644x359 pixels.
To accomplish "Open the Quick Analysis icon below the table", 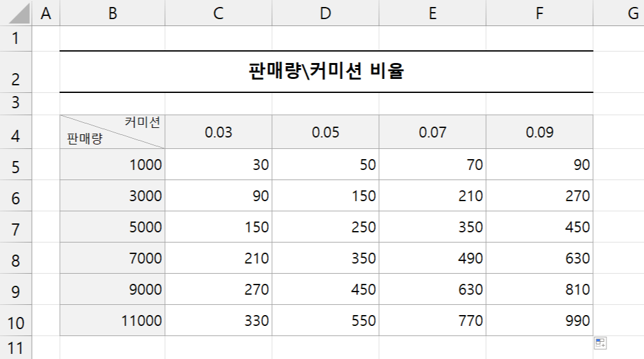I will [x=600, y=343].
